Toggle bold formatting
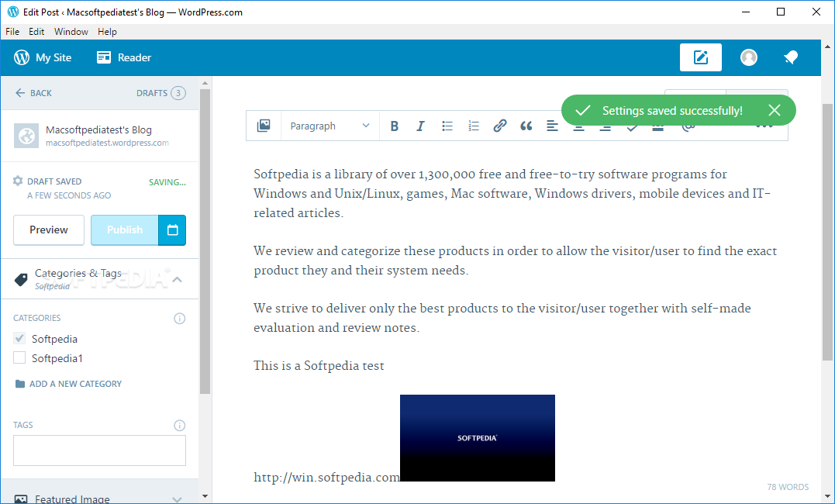Screen dimensions: 835x504 394,126
